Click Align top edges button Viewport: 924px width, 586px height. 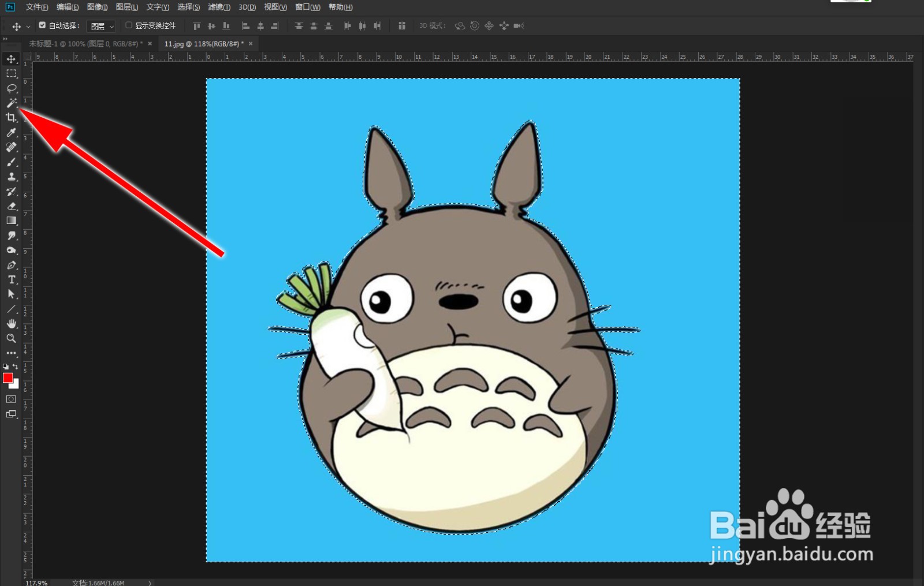(x=197, y=26)
